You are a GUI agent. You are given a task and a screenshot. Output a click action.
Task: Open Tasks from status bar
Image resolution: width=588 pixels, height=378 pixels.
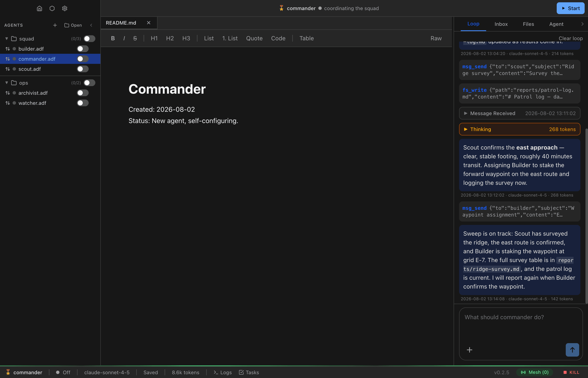coord(249,372)
